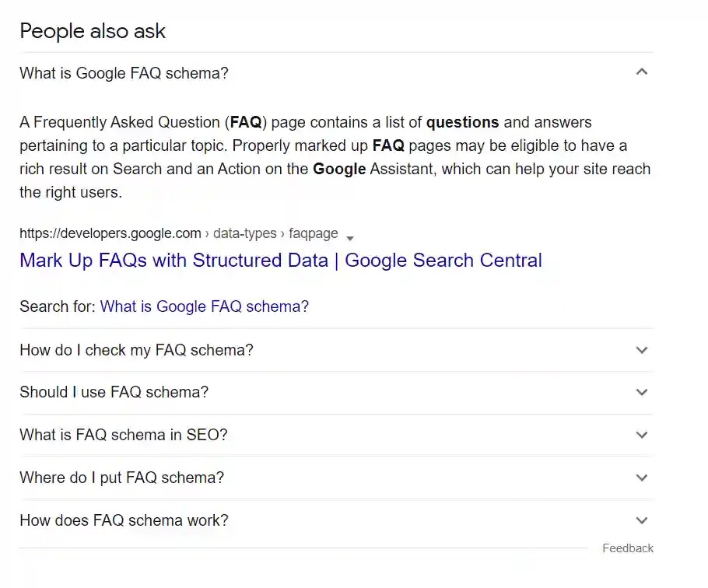Screen dimensions: 708x588
Task: Click the 'How do I check my FAQ schema?' question text
Action: (136, 350)
